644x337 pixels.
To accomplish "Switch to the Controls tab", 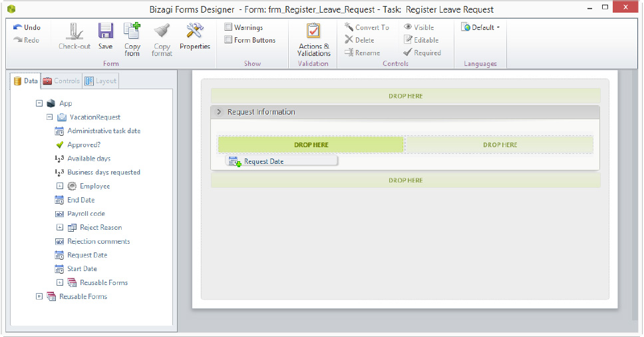I will coord(62,81).
